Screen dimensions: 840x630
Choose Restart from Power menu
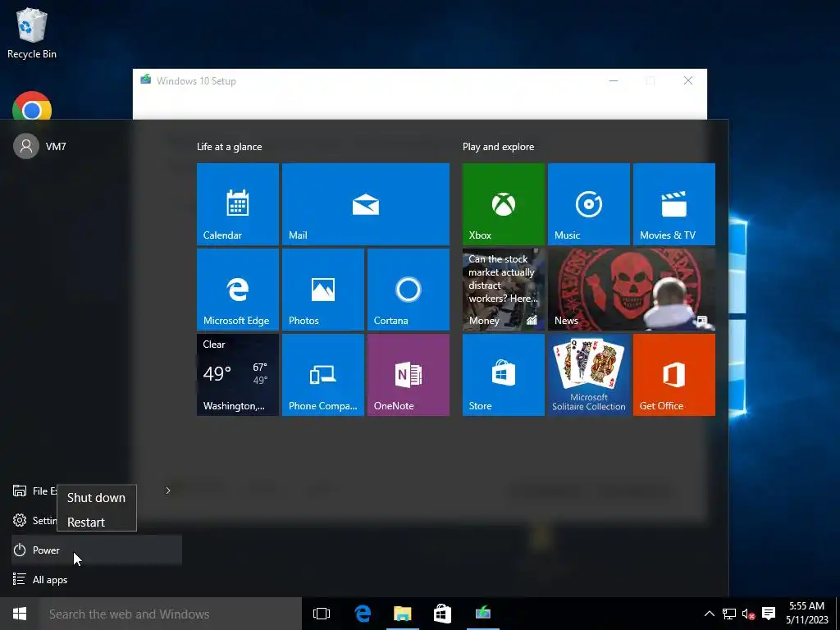pos(97,522)
